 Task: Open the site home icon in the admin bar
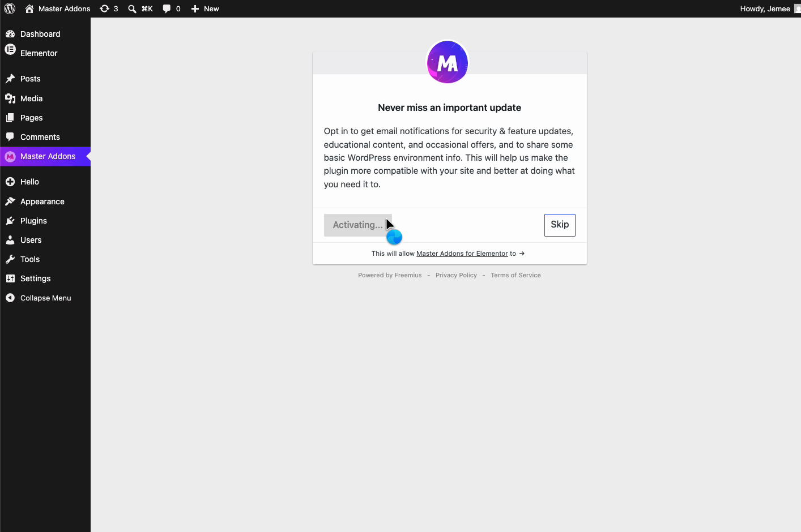click(29, 8)
